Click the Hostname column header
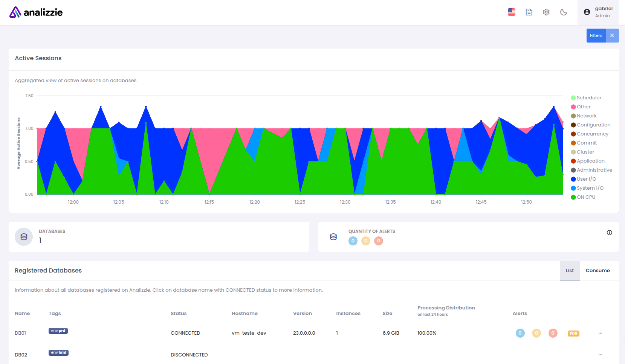This screenshot has height=364, width=625. tap(244, 314)
